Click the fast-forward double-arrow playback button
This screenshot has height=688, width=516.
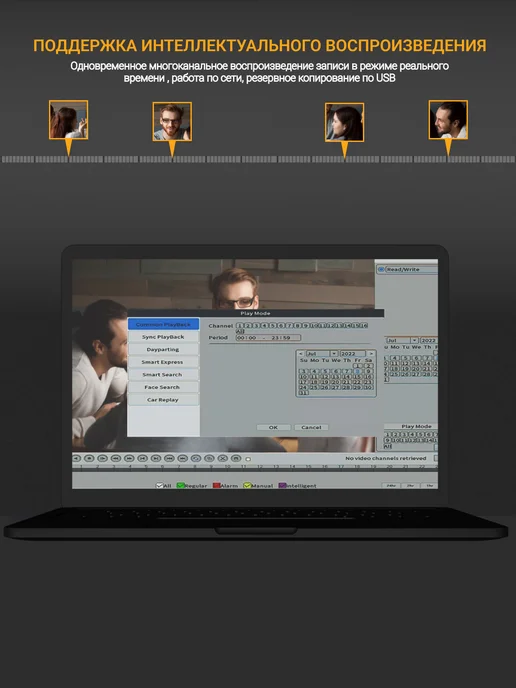click(129, 458)
